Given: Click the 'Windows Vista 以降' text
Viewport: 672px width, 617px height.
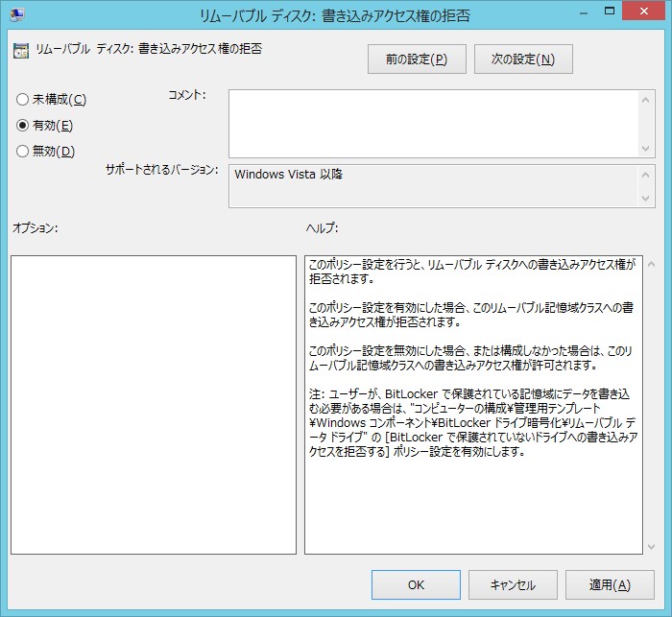Looking at the screenshot, I should (288, 174).
